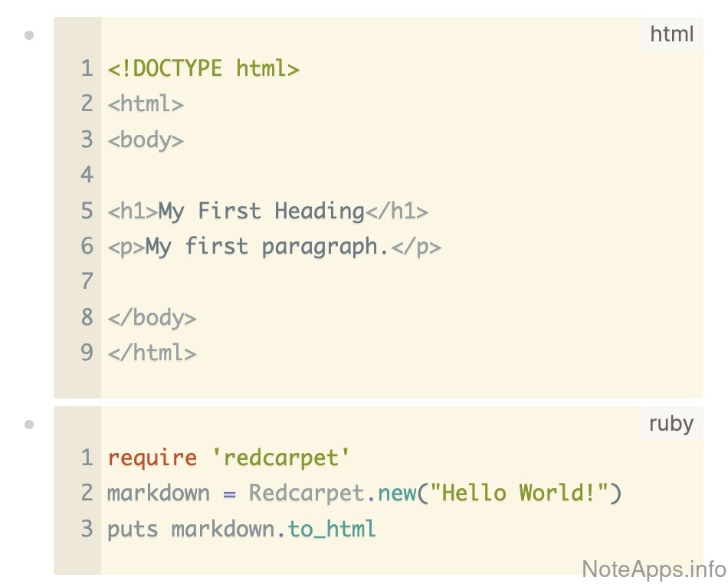Click the 'My First Heading' text
The image size is (728, 584).
tap(261, 211)
